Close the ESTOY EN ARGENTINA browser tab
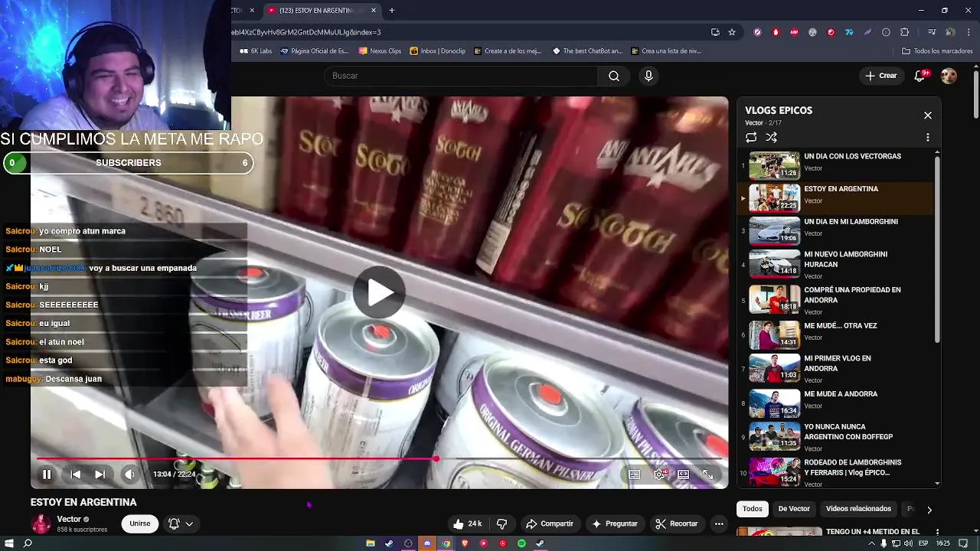This screenshot has height=551, width=980. point(374,11)
